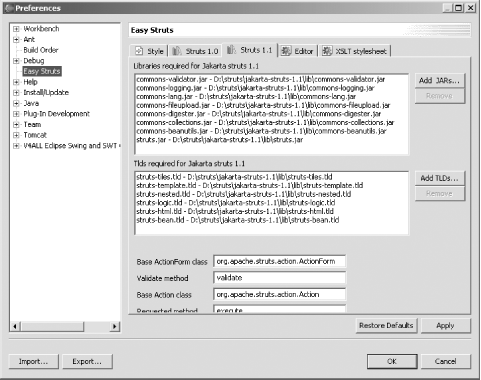Select the struts-bean.tld entry
This screenshot has width=481, height=380.
coord(238,220)
